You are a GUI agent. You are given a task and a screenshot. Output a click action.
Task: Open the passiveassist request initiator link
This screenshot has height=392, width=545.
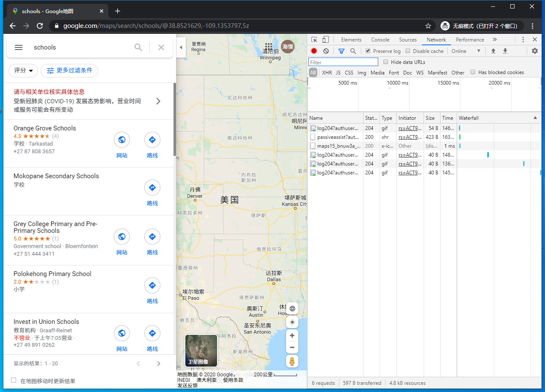click(410, 137)
